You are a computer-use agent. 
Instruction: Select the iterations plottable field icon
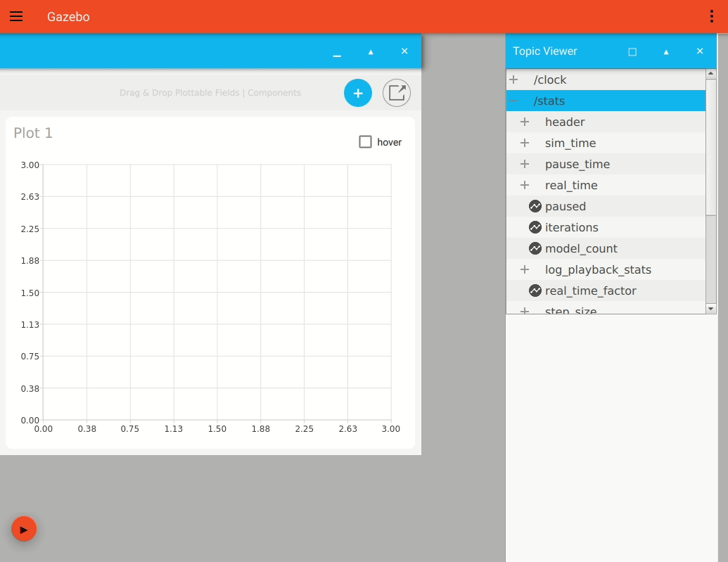(535, 227)
